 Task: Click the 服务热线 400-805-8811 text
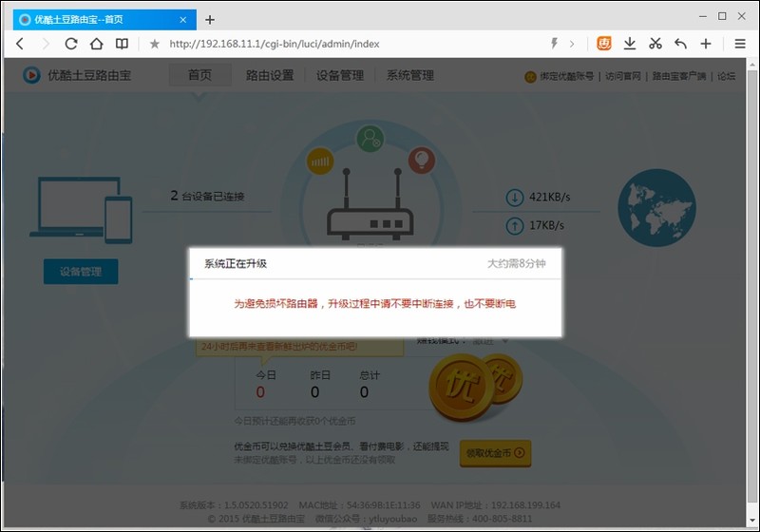click(x=480, y=519)
